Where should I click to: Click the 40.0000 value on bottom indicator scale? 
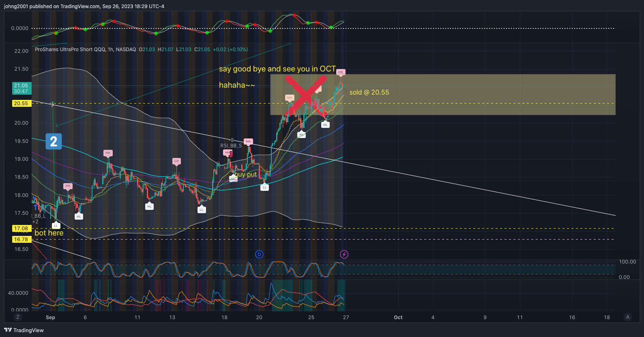click(x=18, y=293)
